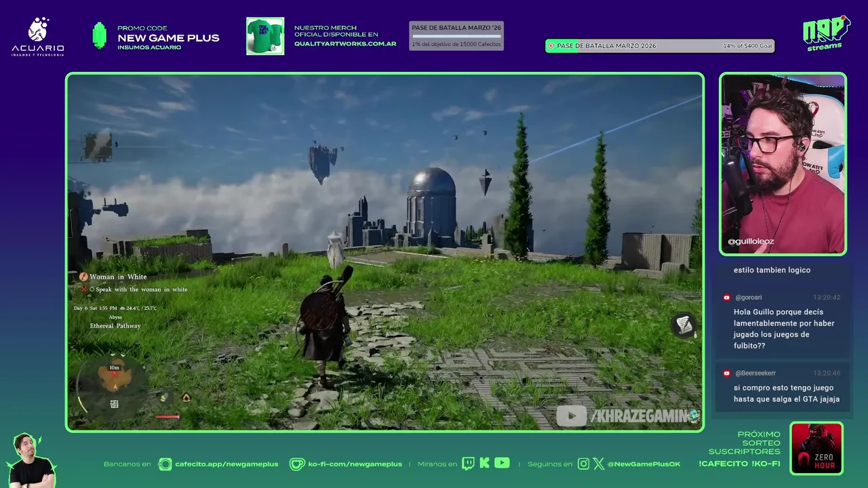Click the weather cloud icon
868x488 pixels.
click(x=122, y=308)
